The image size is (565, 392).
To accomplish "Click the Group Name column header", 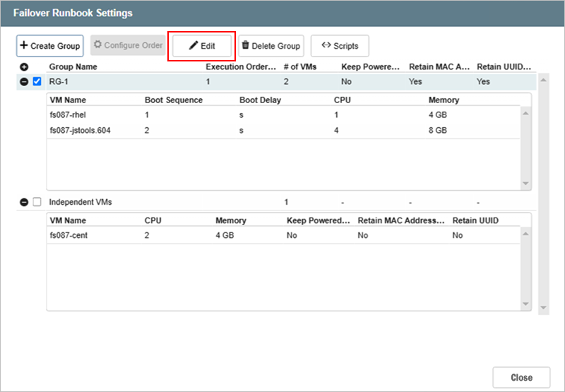I will pyautogui.click(x=73, y=67).
